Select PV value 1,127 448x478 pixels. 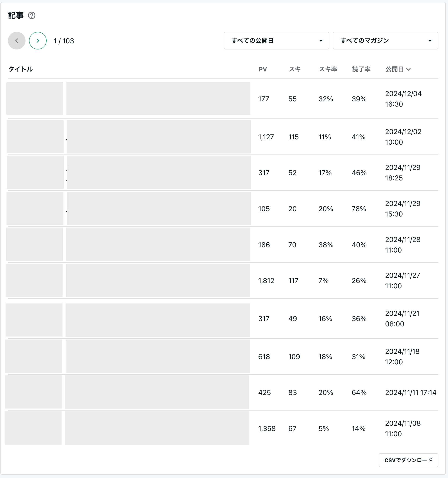coord(266,137)
